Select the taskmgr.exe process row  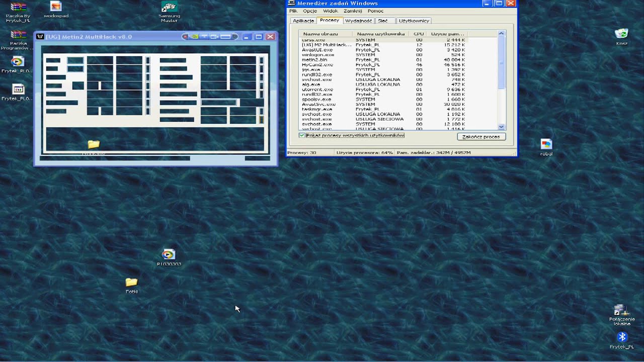(x=383, y=109)
